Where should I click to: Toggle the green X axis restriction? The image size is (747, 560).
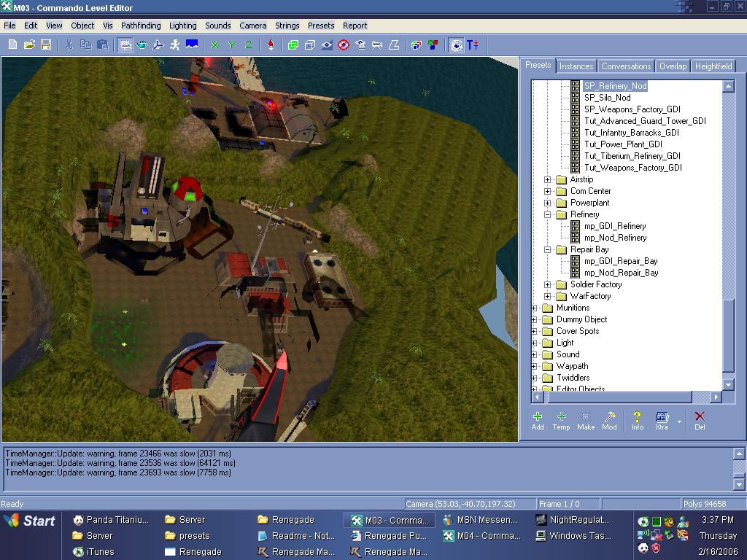coord(215,45)
